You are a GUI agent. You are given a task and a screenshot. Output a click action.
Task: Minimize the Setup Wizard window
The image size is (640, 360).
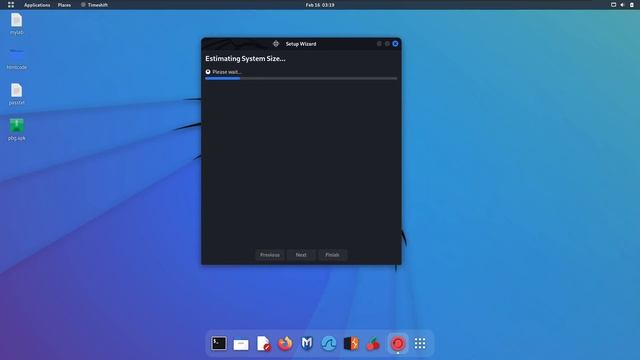tap(379, 44)
